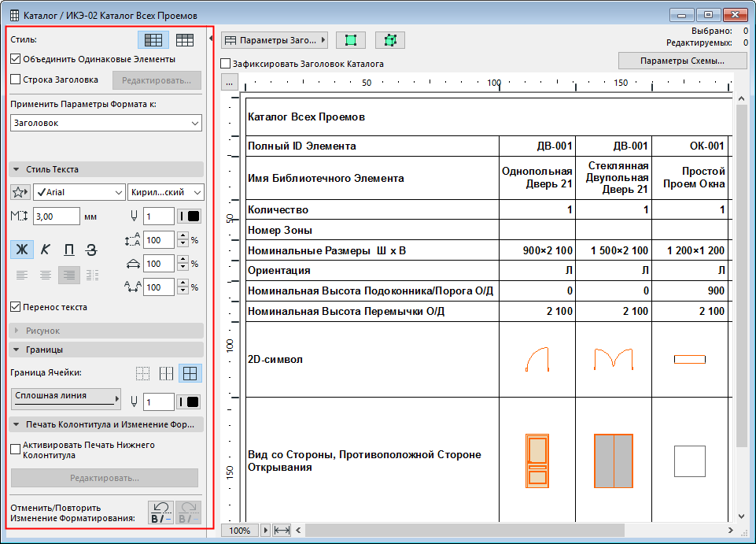Toggle italic text formatting (К)
Image resolution: width=756 pixels, height=544 pixels.
(x=45, y=250)
